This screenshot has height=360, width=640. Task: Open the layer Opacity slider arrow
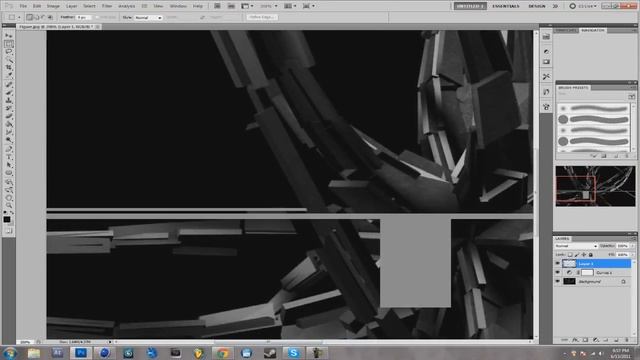click(x=632, y=246)
